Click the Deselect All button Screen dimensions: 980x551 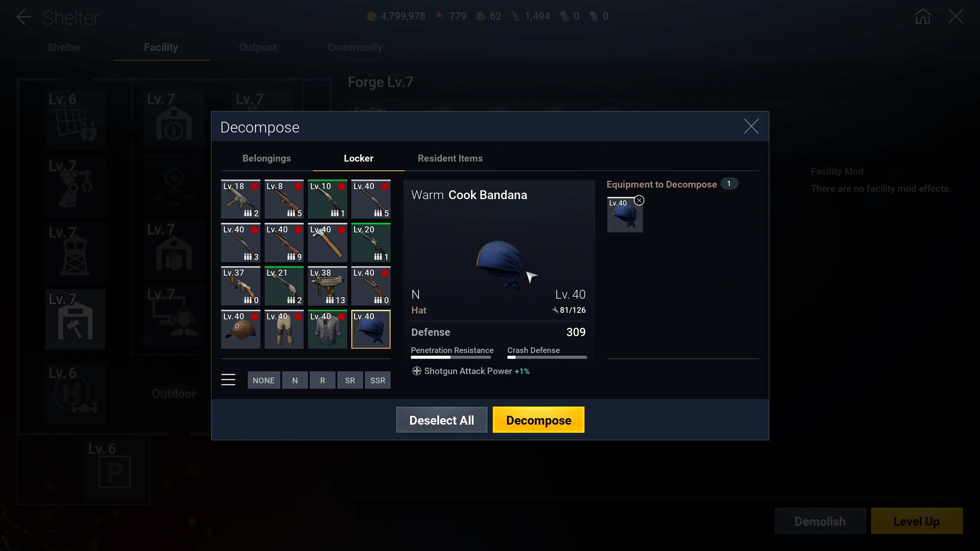click(442, 420)
